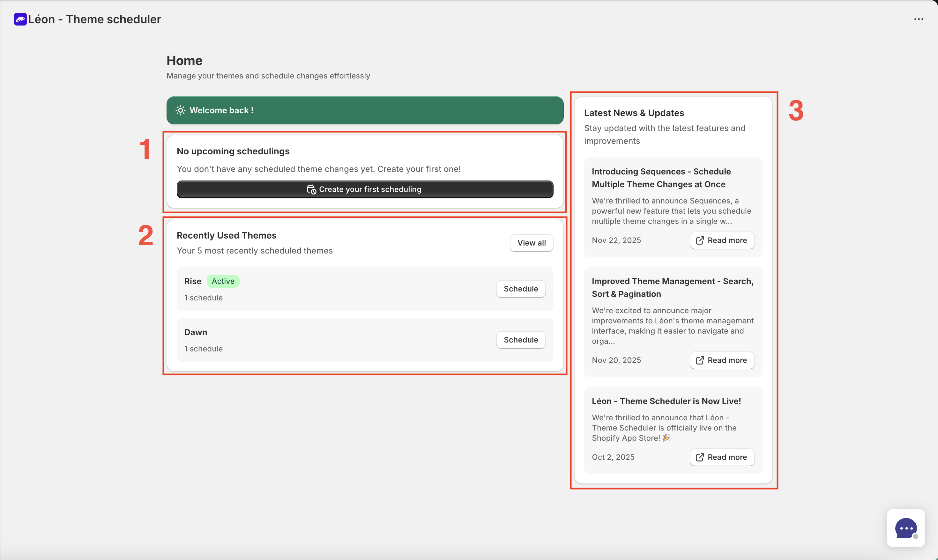This screenshot has width=938, height=560.
Task: Click calendar-clock icon on create scheduling button
Action: [x=311, y=189]
